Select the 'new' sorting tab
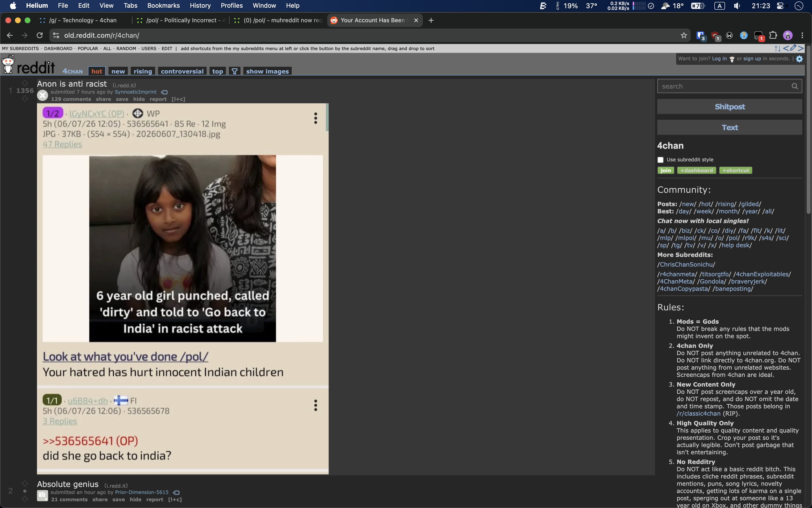Viewport: 812px width, 508px height. 118,71
